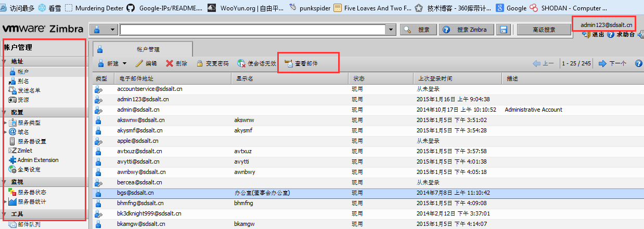The height and width of the screenshot is (229, 644).
Task: Click the 搜索 search button
Action: tap(418, 30)
